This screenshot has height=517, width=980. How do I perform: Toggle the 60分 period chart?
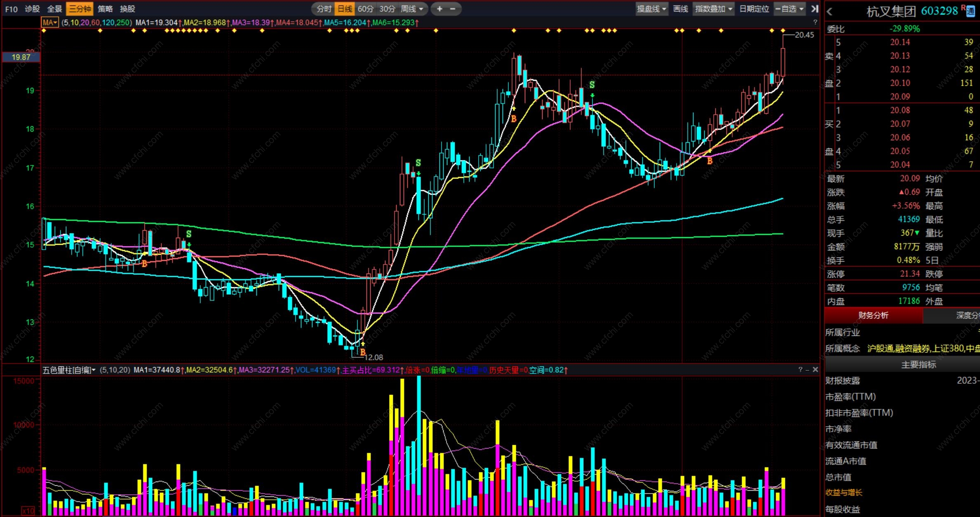[365, 9]
